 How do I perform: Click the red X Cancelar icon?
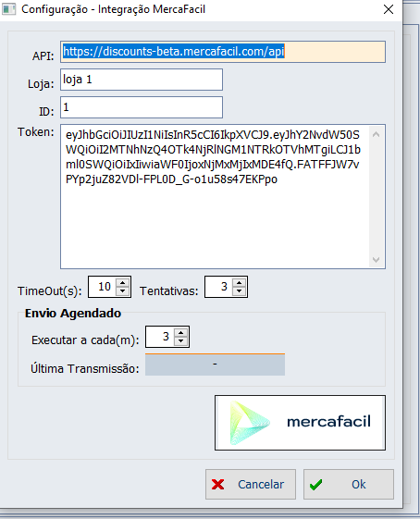pos(217,485)
